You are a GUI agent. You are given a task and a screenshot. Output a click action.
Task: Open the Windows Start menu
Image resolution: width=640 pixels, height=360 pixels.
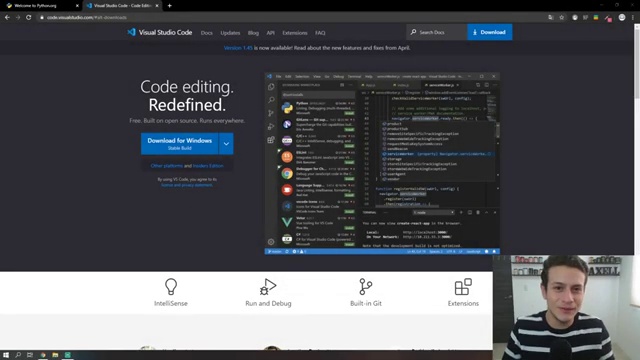point(6,355)
